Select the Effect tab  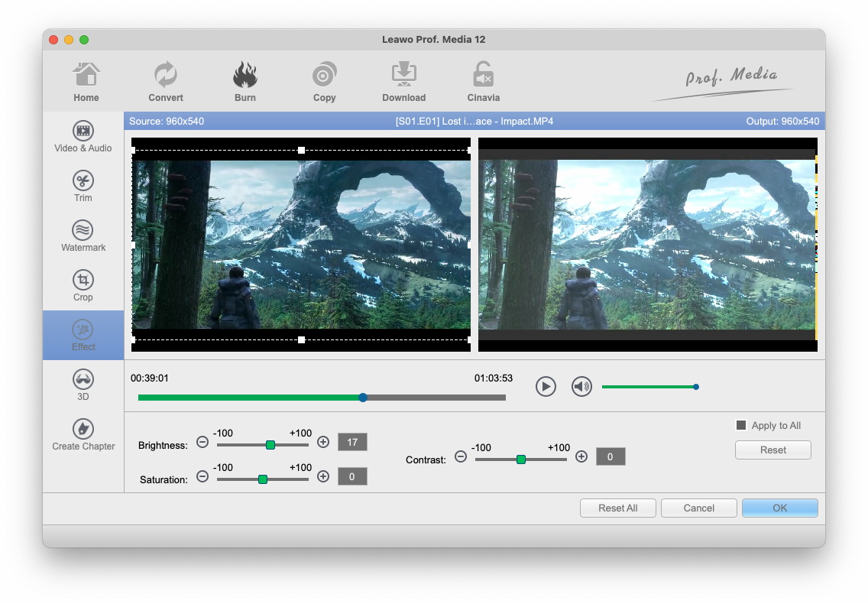click(83, 335)
